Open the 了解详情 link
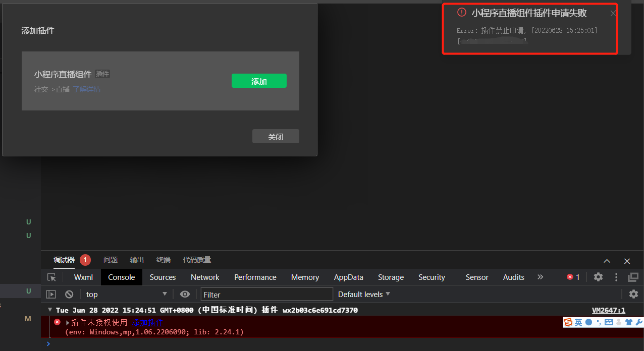Image resolution: width=644 pixels, height=351 pixels. pyautogui.click(x=86, y=89)
